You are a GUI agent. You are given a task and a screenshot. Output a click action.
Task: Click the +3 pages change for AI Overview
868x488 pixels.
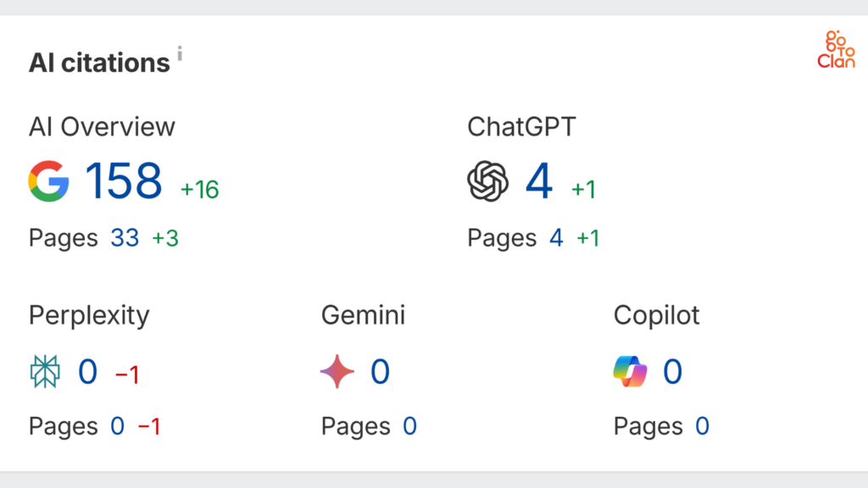[166, 238]
